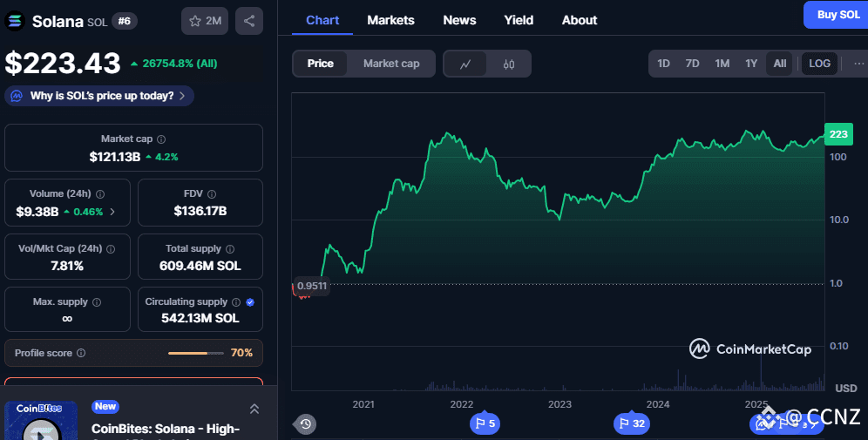Click the Solana logo icon
This screenshot has height=440, width=868.
15,21
